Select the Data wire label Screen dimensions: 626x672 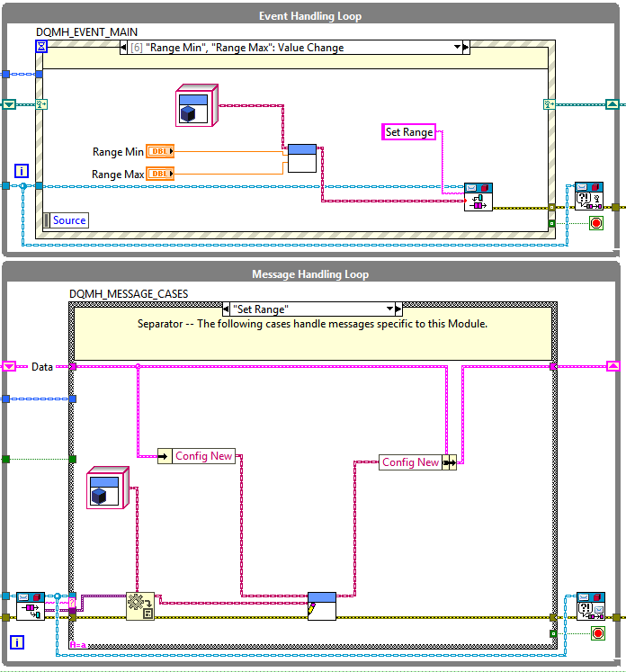coord(42,367)
